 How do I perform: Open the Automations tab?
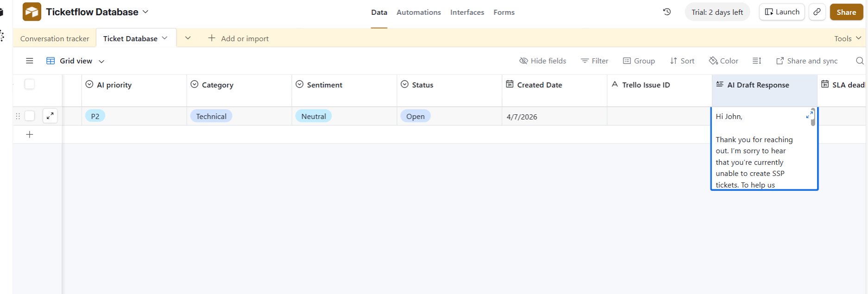click(x=419, y=13)
